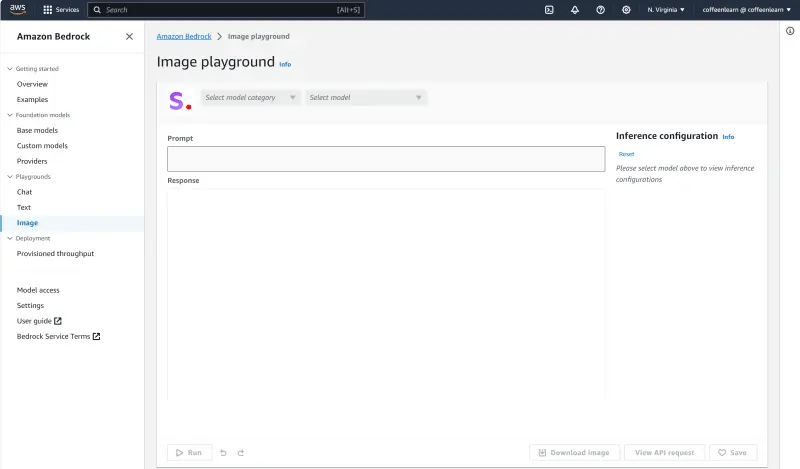Viewport: 800px width, 469px height.
Task: Click the User guide external link icon
Action: point(58,321)
